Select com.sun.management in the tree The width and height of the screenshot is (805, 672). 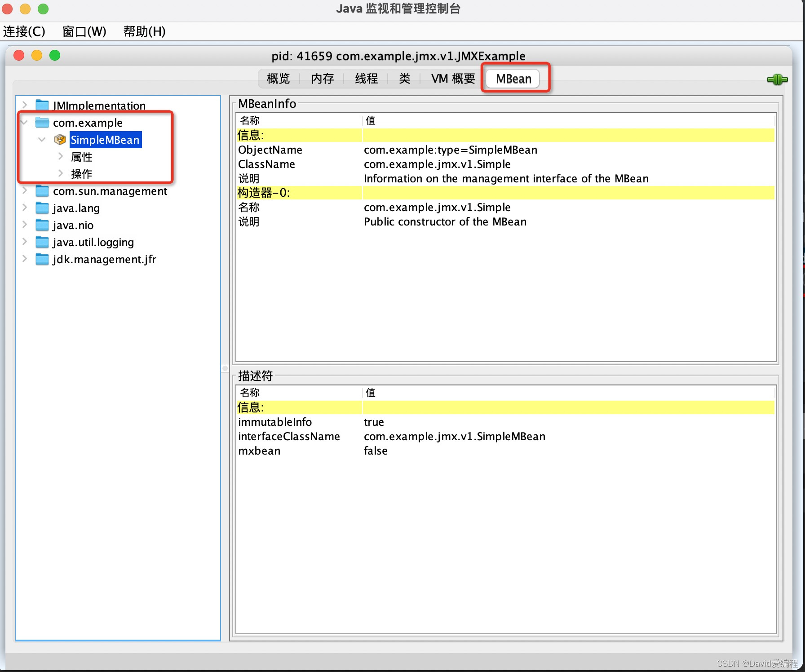click(110, 191)
